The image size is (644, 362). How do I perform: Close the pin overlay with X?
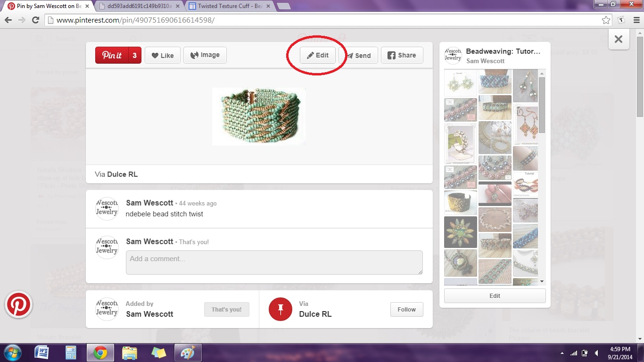point(619,39)
